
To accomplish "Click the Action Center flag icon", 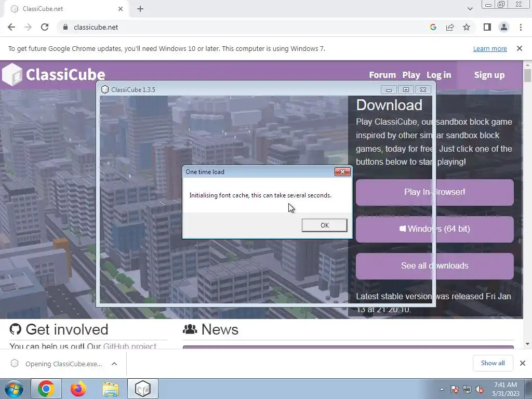I will (x=455, y=390).
